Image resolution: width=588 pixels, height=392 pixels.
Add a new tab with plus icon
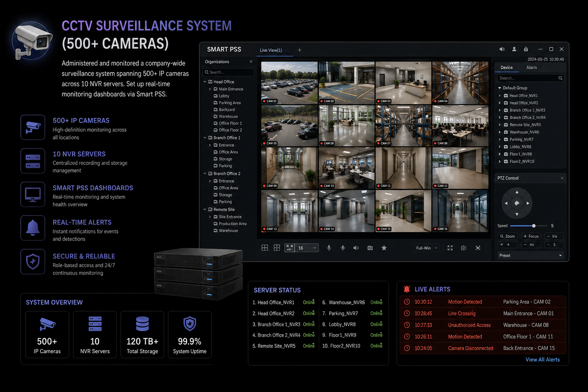(300, 50)
